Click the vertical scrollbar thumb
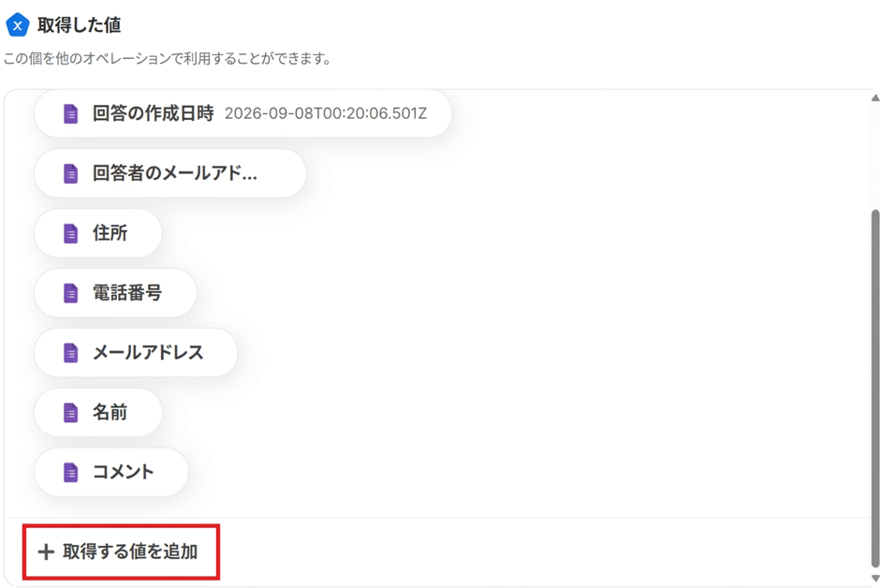 [x=875, y=389]
